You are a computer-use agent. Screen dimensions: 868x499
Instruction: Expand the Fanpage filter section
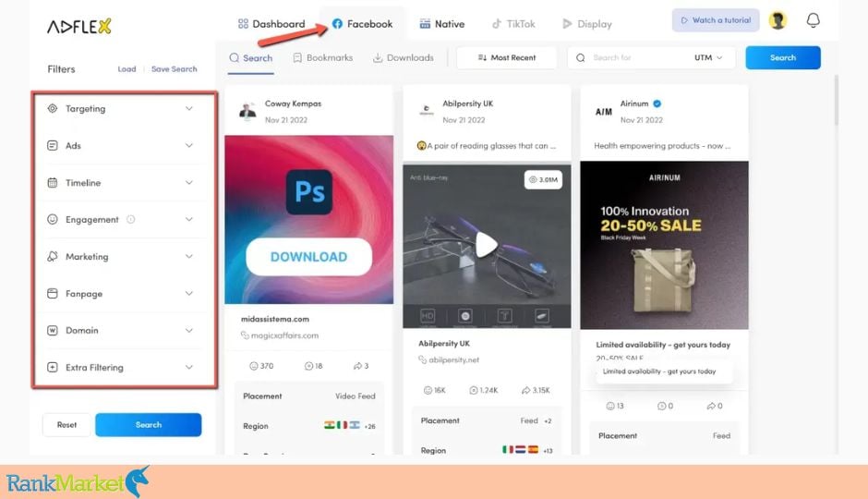[x=188, y=294]
